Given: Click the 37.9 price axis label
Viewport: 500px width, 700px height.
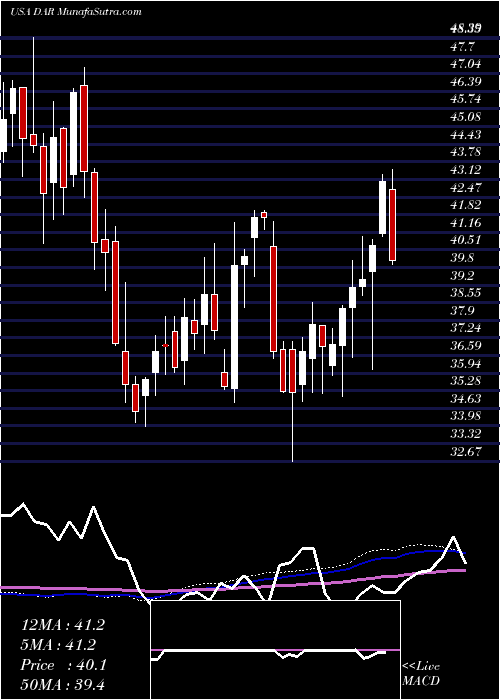Looking at the screenshot, I should pos(463,311).
